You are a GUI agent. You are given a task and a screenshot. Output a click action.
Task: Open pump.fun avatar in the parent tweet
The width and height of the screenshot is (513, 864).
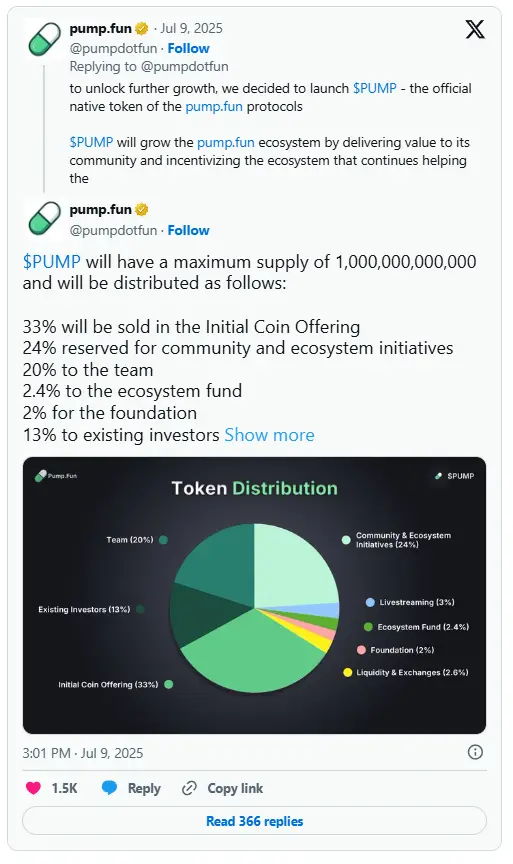tap(44, 39)
